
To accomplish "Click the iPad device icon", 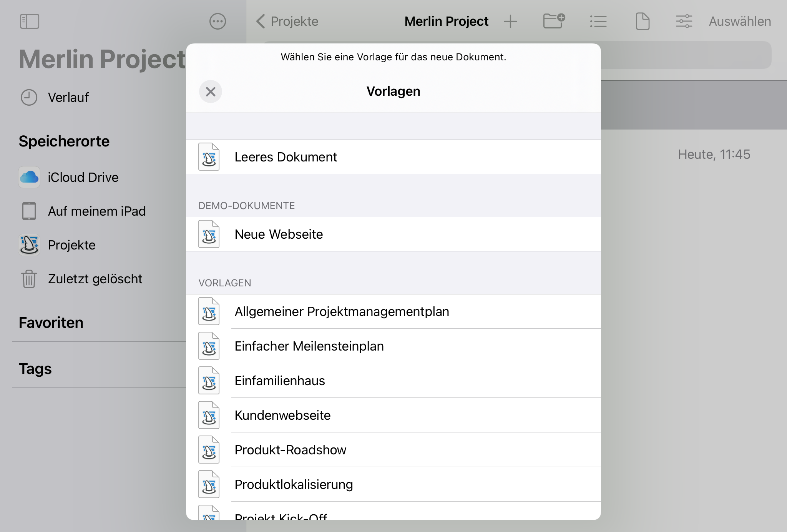I will pos(29,211).
